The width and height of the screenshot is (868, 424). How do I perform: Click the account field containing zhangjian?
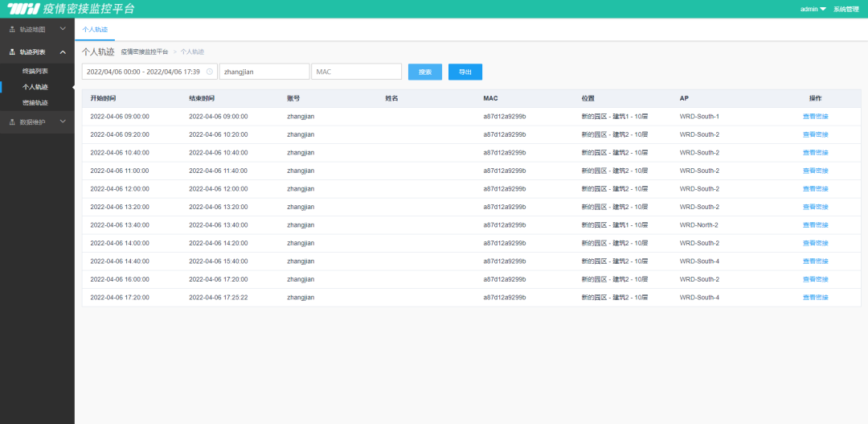[x=264, y=72]
